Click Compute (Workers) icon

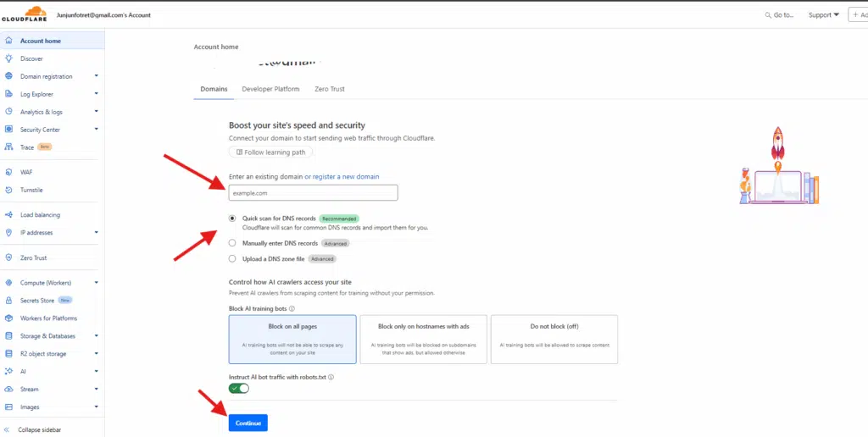[8, 283]
